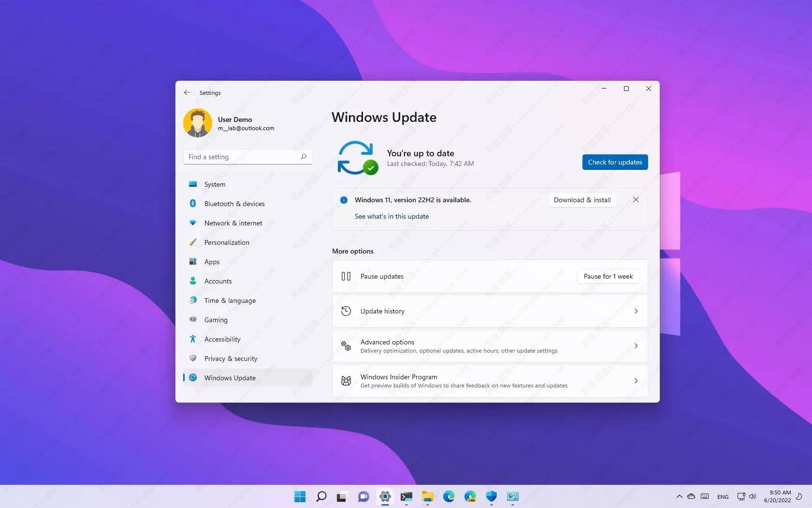The image size is (812, 508).
Task: Click the search magnifier in Find a setting
Action: click(304, 157)
